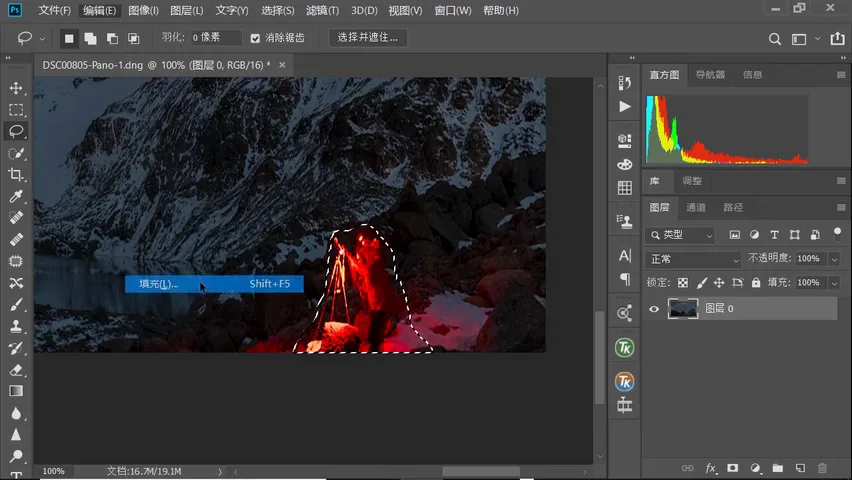Viewport: 852px width, 480px height.
Task: Expand the status bar info arrow
Action: [x=220, y=472]
